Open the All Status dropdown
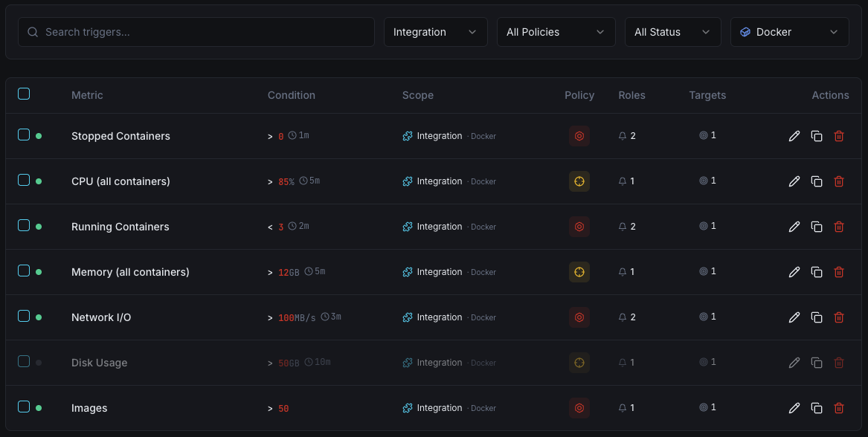868x437 pixels. point(672,31)
